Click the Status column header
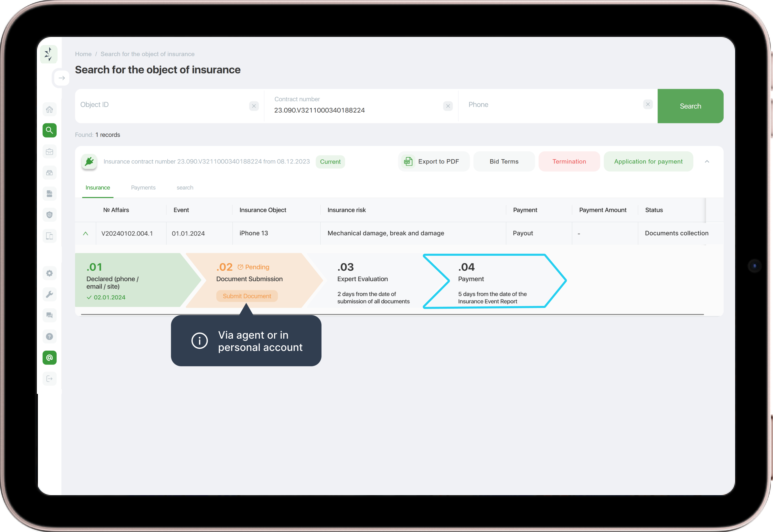 coord(654,210)
